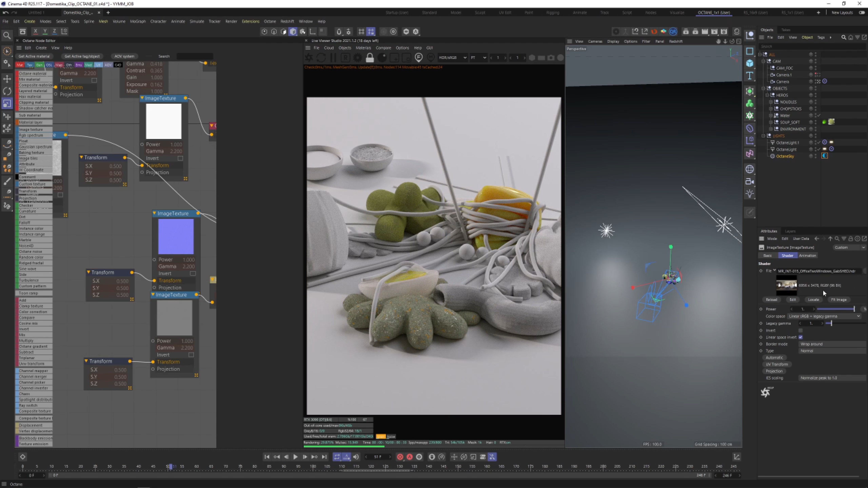Toggle Invert checkbox on blue ImageTexture node
868x488 pixels.
[x=193, y=273]
